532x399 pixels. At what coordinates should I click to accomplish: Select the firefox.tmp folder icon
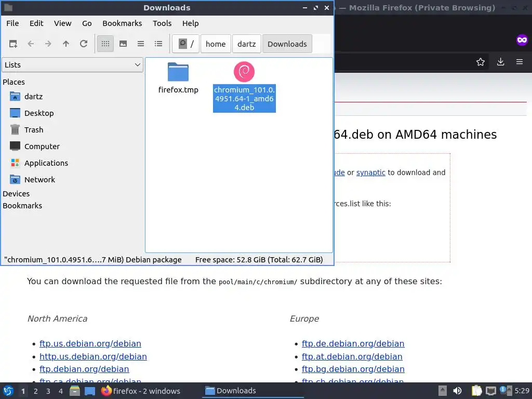pos(178,72)
